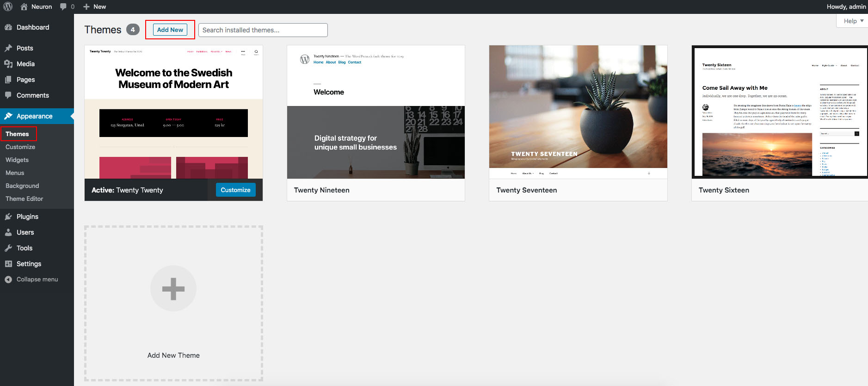Click the Users person icon
Screen dimensions: 868x386
[8, 232]
